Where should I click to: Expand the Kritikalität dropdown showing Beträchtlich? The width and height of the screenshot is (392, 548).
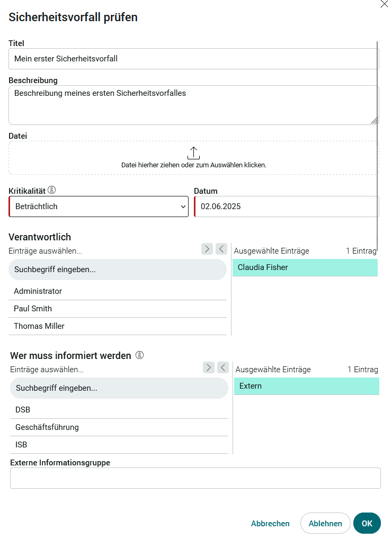tap(99, 206)
